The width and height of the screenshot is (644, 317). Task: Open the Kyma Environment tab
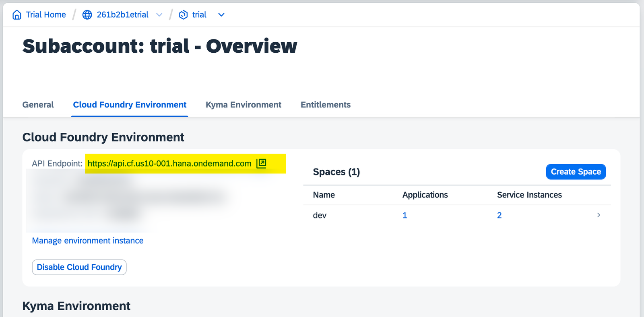click(244, 105)
